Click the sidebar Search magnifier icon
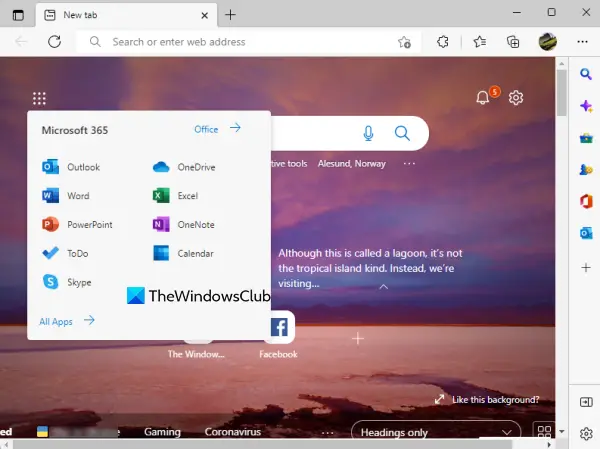The image size is (600, 449). coord(585,73)
